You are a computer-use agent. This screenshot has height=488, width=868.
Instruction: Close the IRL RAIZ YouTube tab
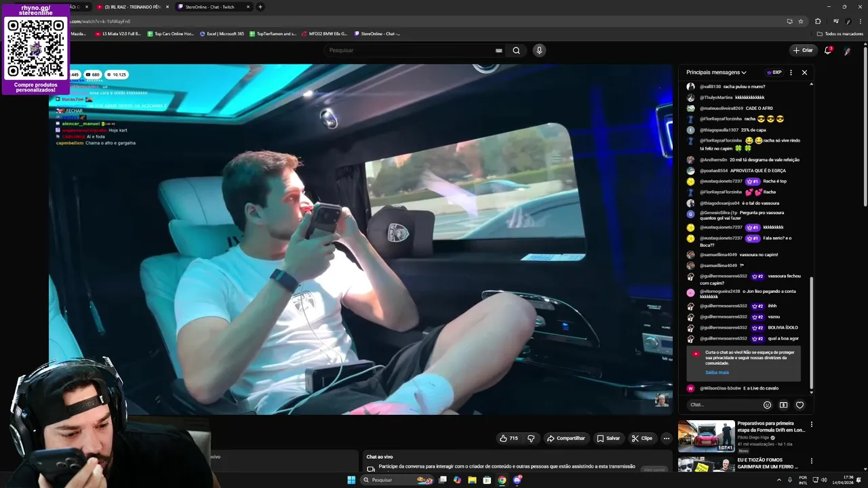click(x=167, y=7)
